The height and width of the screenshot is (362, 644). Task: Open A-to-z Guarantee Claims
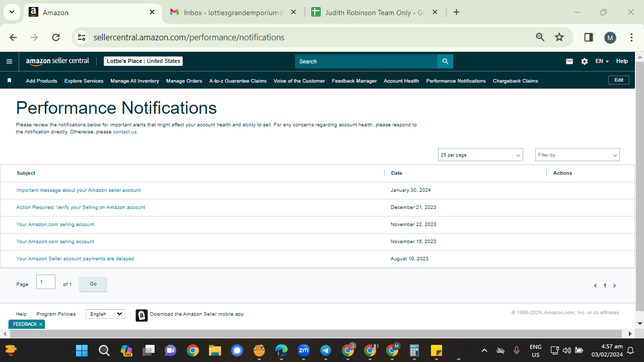click(238, 81)
